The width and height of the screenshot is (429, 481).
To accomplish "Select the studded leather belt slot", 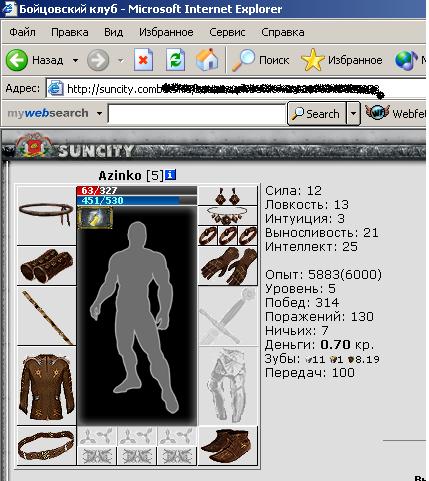I will (46, 445).
